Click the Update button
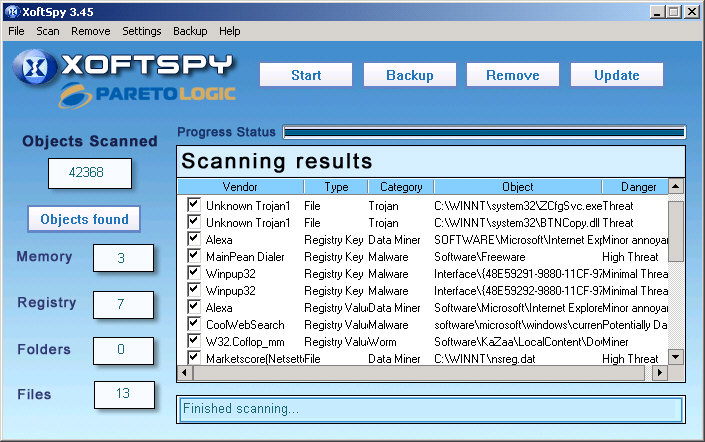This screenshot has width=705, height=442. [x=617, y=75]
